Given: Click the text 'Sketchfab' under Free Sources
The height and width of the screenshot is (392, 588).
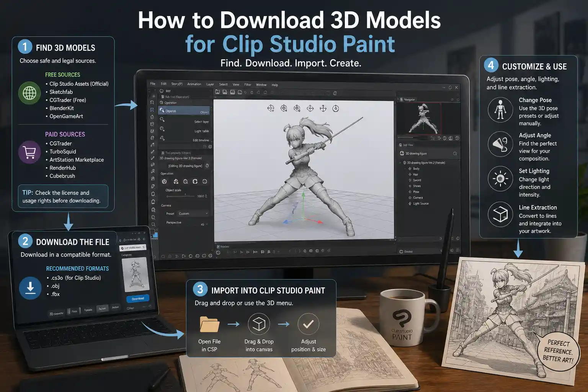Looking at the screenshot, I should click(61, 92).
